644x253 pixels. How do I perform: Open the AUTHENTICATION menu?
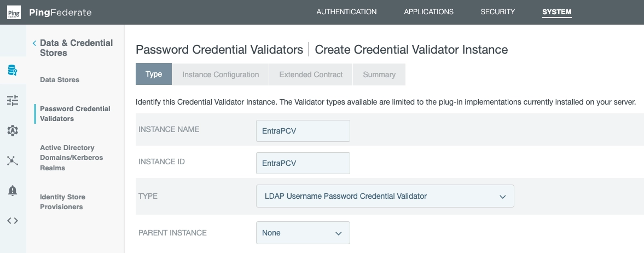(x=346, y=12)
